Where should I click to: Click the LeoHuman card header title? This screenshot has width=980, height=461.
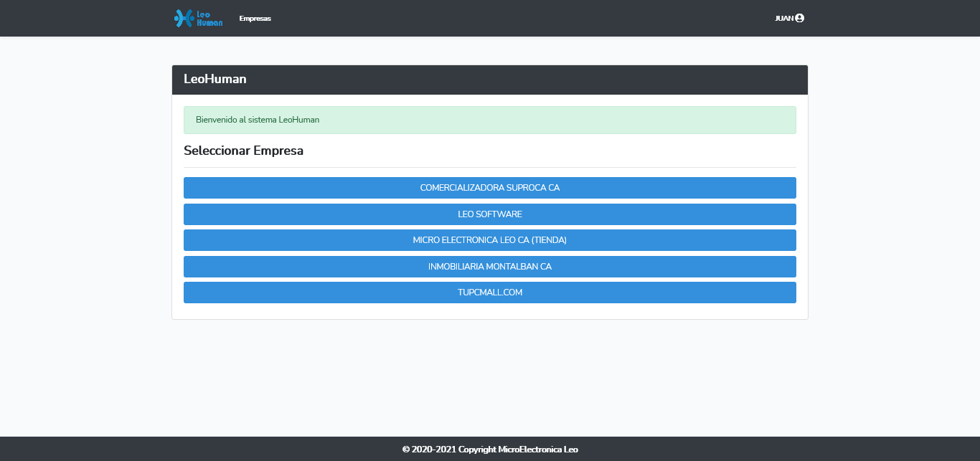(215, 79)
